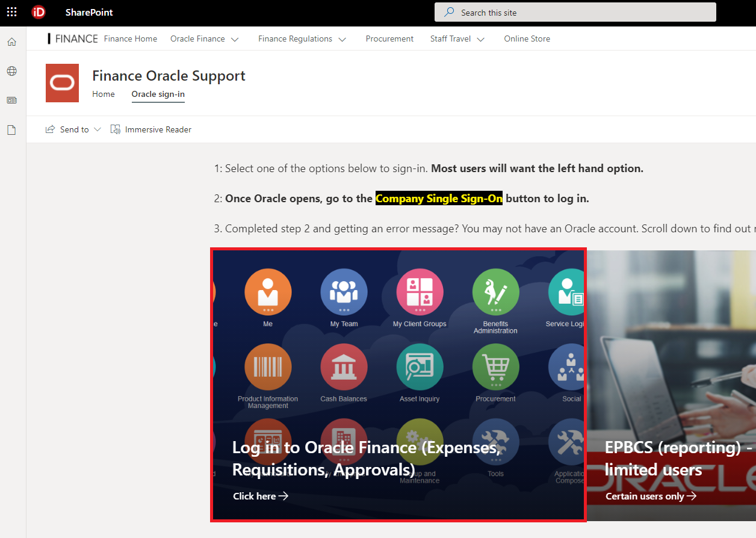Image resolution: width=756 pixels, height=538 pixels.
Task: Click the FINANCE hub site name
Action: pyautogui.click(x=76, y=39)
